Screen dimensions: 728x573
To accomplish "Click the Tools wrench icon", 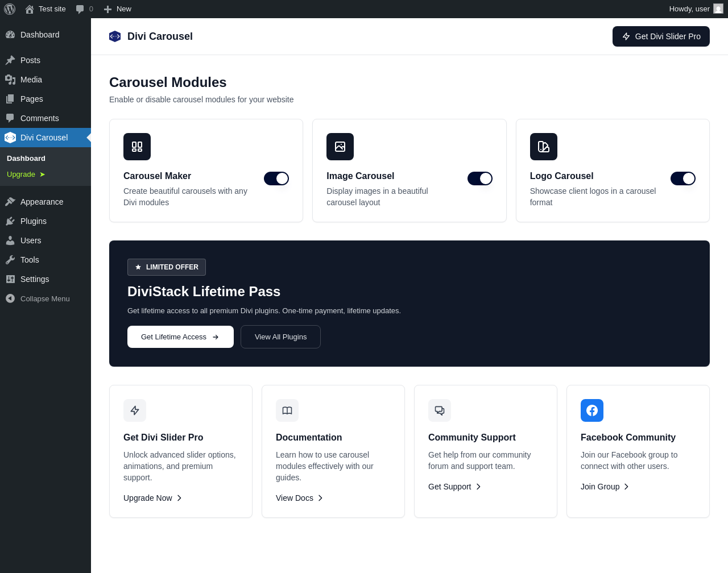I will click(x=10, y=260).
